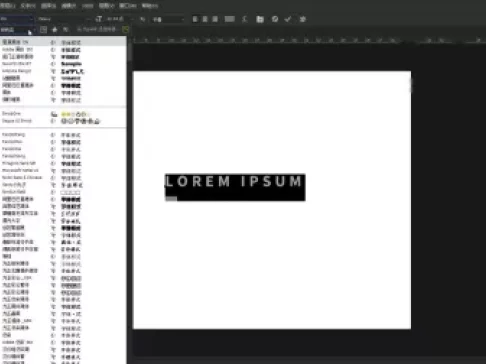Open the 3D menu in menu bar
The height and width of the screenshot is (364, 486).
coord(88,6)
